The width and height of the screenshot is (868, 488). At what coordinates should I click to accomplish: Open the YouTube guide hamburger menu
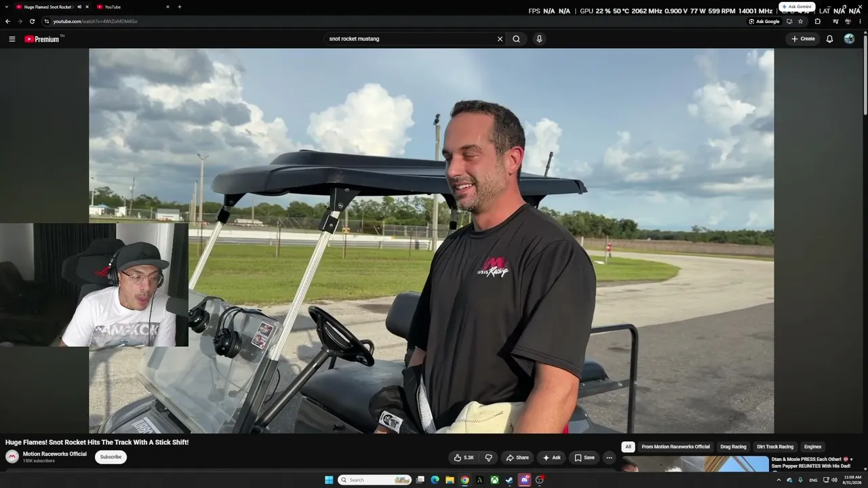(12, 39)
